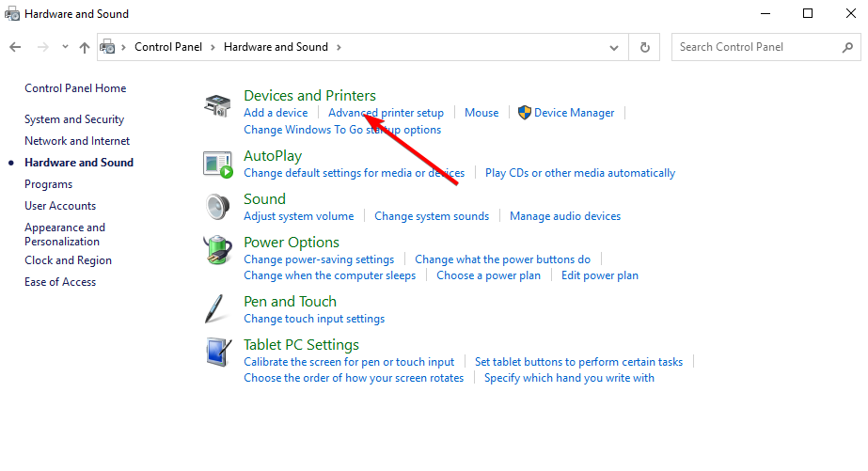Open Manage audio devices

565,216
